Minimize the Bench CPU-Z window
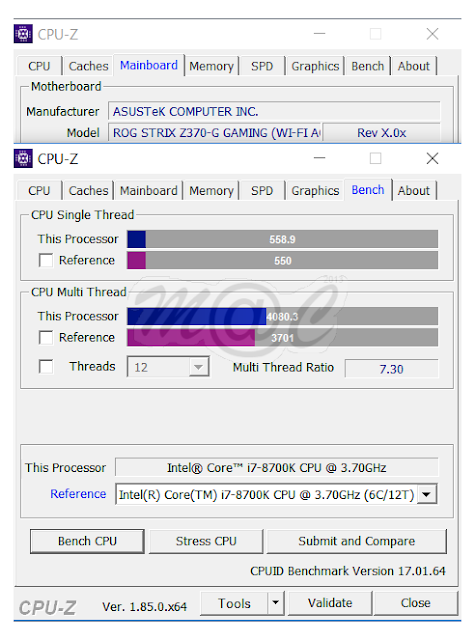The width and height of the screenshot is (475, 640). click(x=319, y=158)
